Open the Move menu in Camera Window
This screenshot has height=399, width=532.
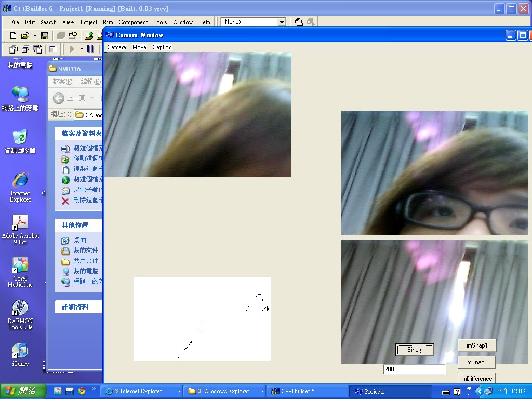[x=139, y=47]
